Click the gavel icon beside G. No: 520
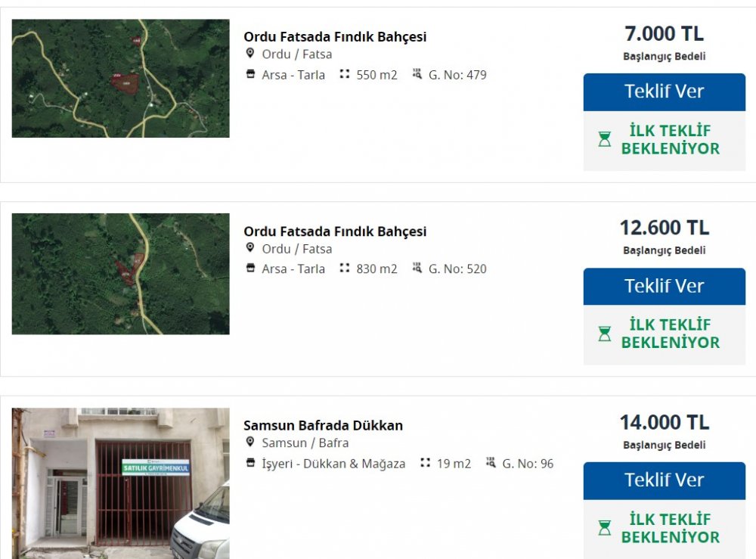This screenshot has height=559, width=756. (417, 269)
